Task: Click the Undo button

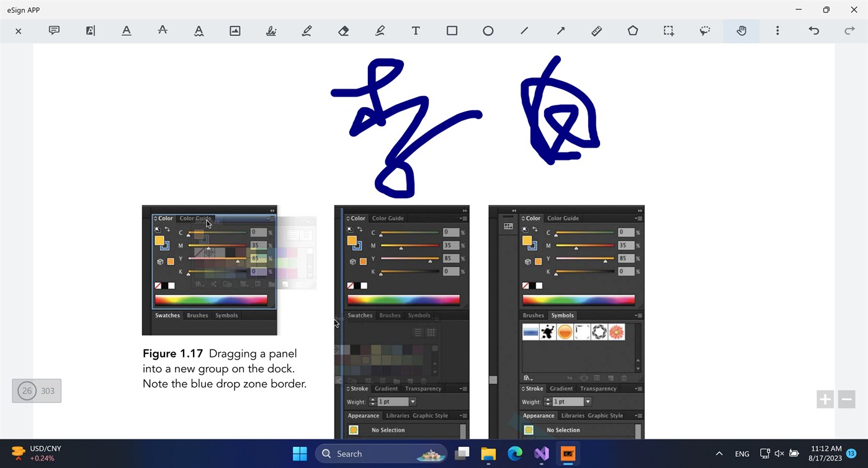Action: [x=813, y=30]
